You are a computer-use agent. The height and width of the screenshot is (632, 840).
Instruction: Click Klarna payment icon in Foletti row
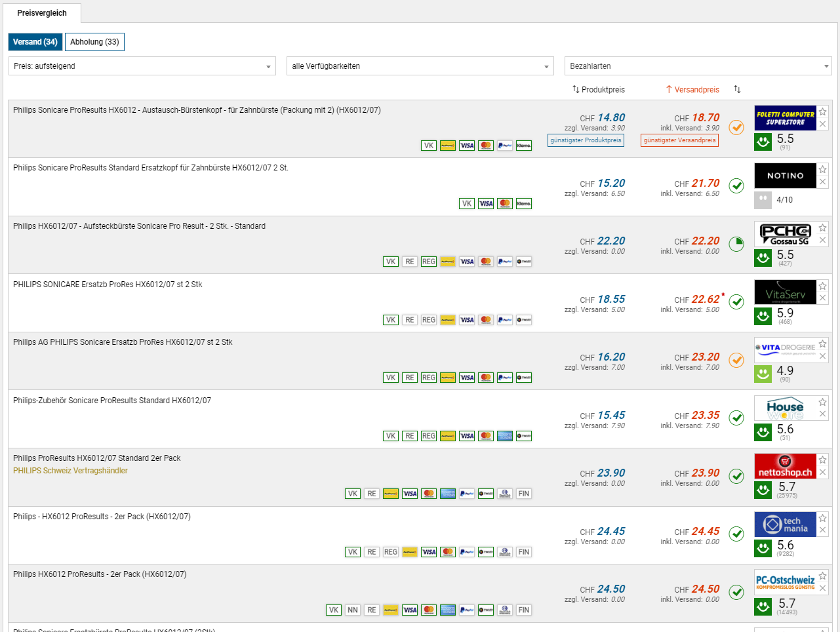pyautogui.click(x=523, y=146)
